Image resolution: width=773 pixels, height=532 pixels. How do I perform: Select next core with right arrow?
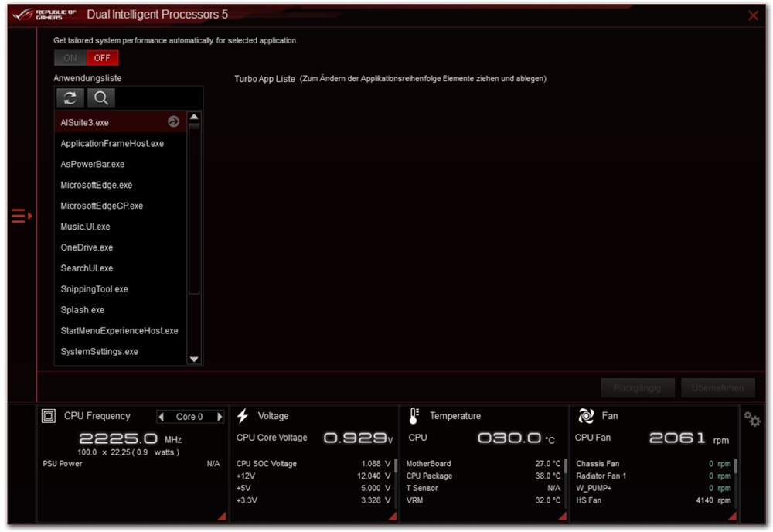(220, 417)
